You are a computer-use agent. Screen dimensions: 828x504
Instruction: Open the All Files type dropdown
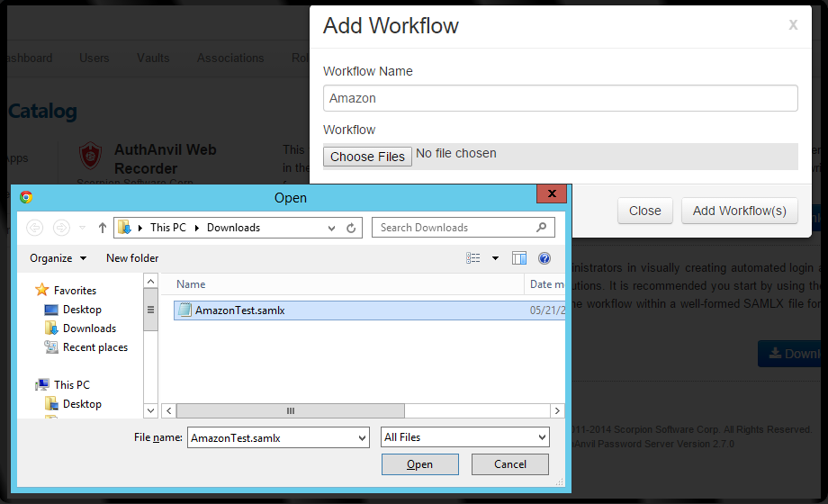point(465,437)
